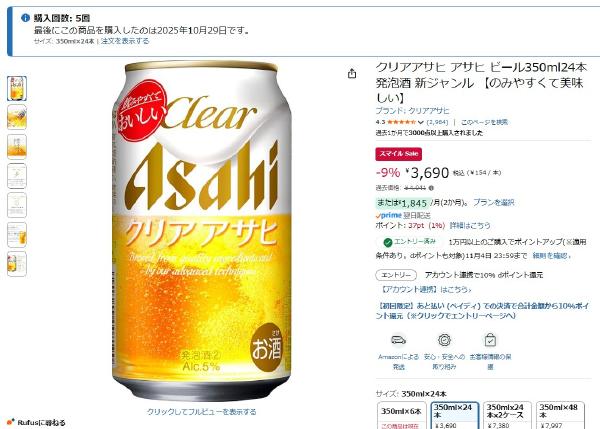The height and width of the screenshot is (429, 600).
Task: Open the クリアアサヒ brand link
Action: pos(412,111)
